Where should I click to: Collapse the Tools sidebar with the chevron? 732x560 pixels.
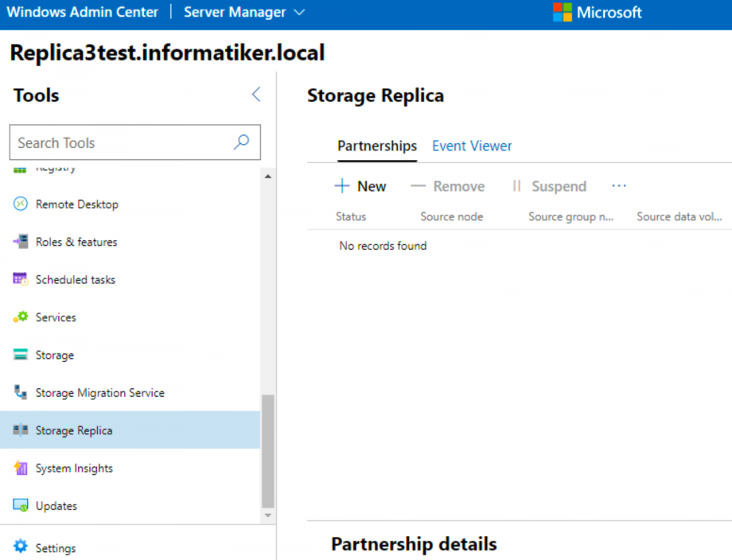click(255, 94)
